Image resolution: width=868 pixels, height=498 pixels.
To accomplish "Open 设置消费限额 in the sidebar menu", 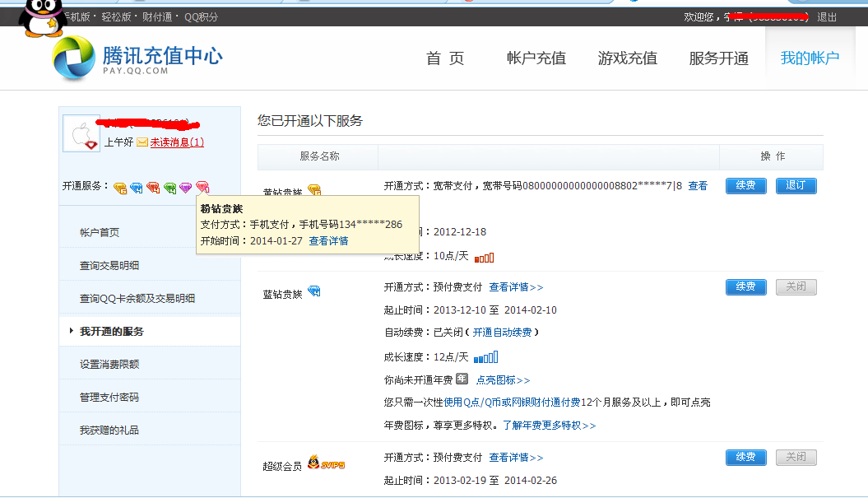I will [109, 365].
